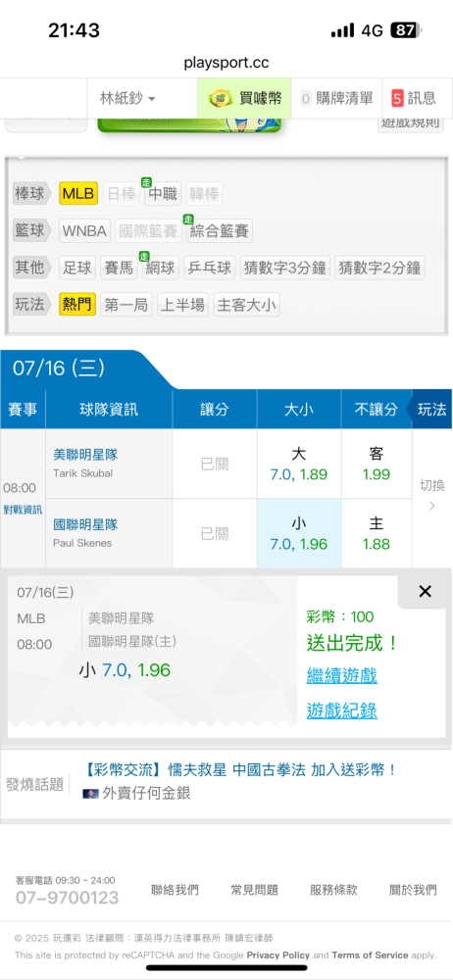Open the 猜數字2分鐘 game
The width and height of the screenshot is (453, 980).
pyautogui.click(x=379, y=269)
